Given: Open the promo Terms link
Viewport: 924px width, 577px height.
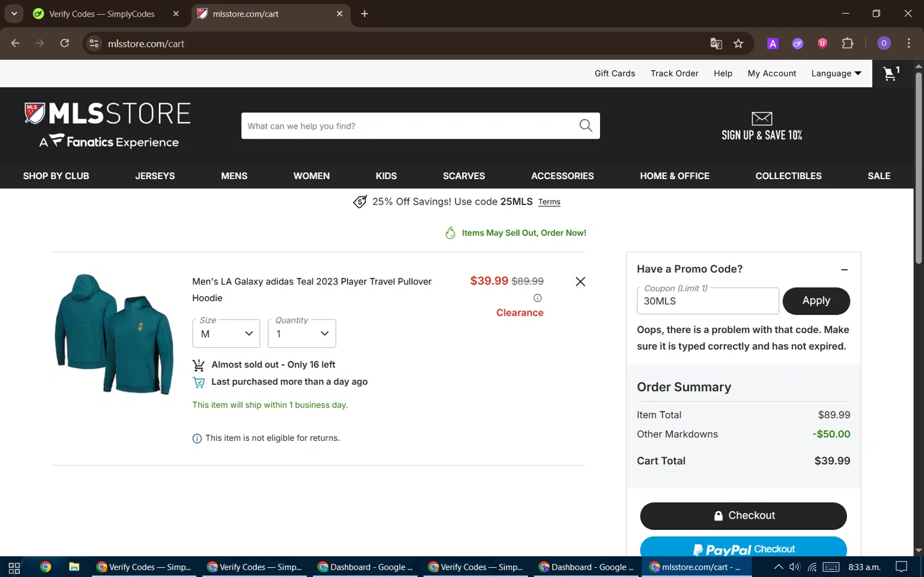Looking at the screenshot, I should tap(549, 202).
